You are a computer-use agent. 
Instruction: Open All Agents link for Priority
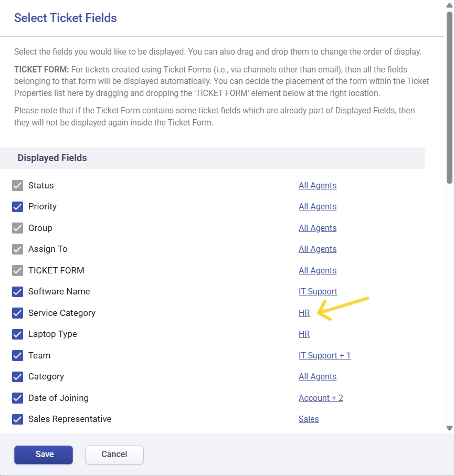click(318, 206)
